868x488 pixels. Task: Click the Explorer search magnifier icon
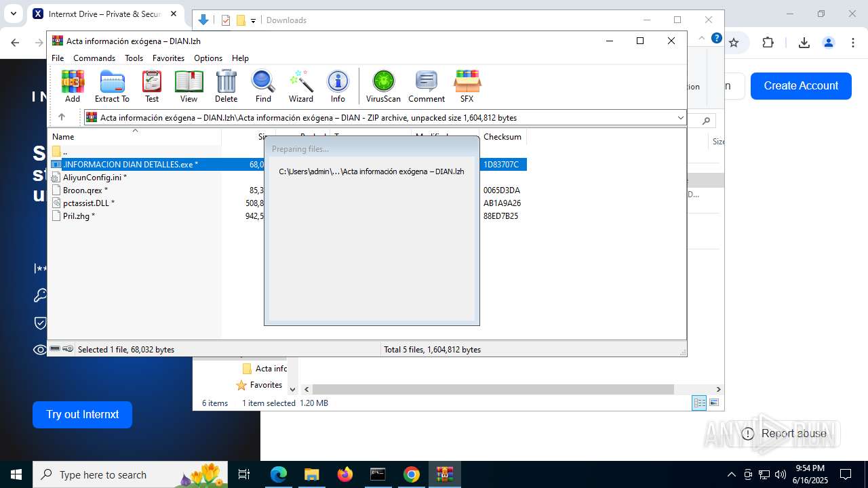706,121
